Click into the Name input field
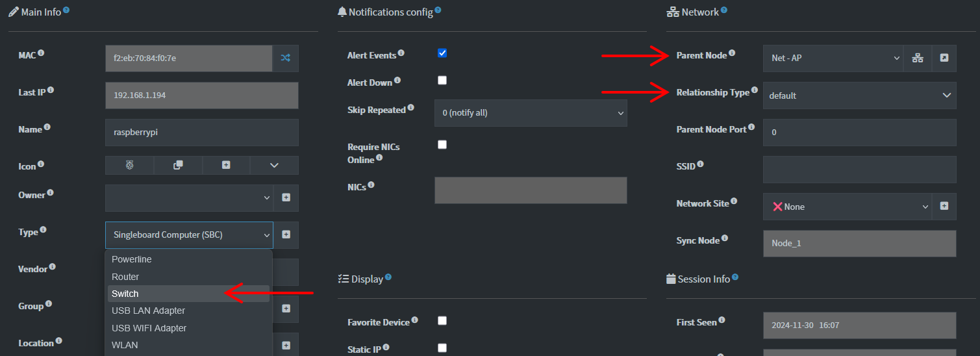The width and height of the screenshot is (980, 356). pos(201,133)
